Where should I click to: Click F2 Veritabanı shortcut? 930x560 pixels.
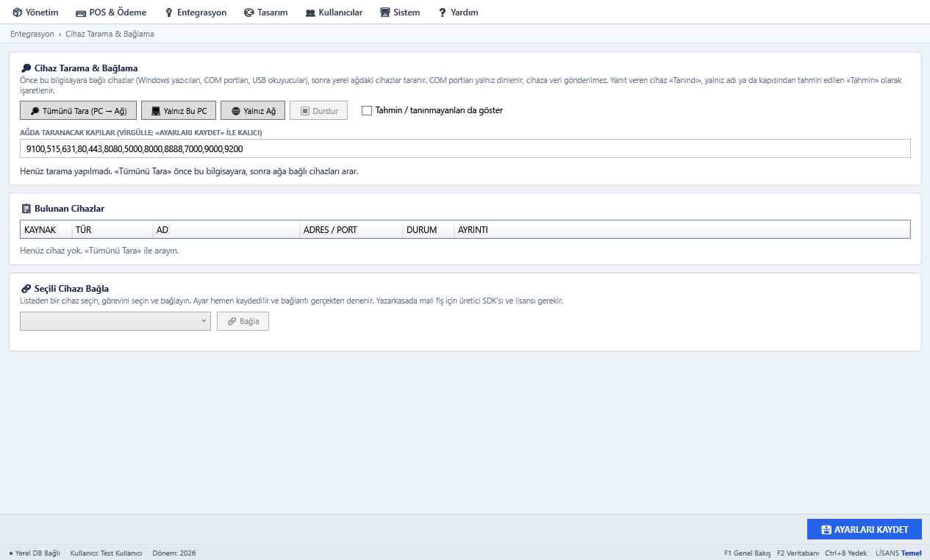tap(798, 553)
